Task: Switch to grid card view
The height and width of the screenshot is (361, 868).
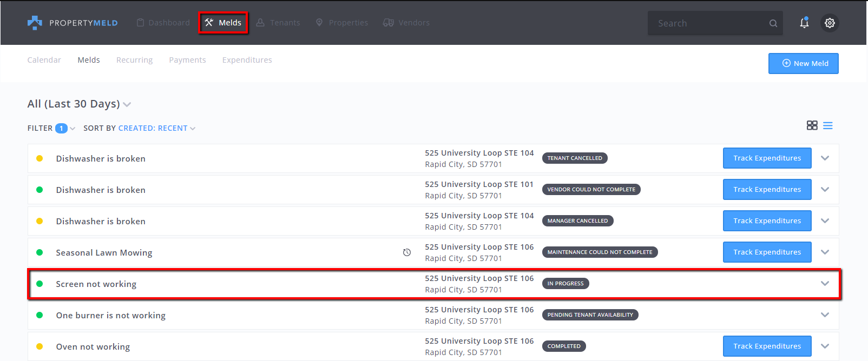Action: pos(812,125)
